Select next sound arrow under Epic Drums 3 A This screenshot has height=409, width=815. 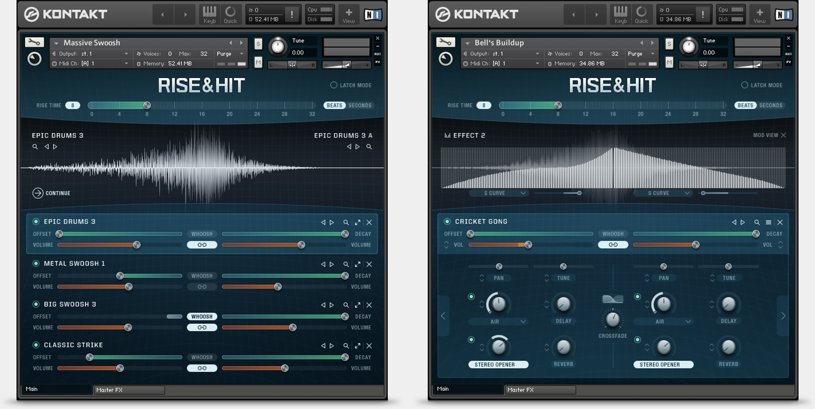tap(358, 147)
